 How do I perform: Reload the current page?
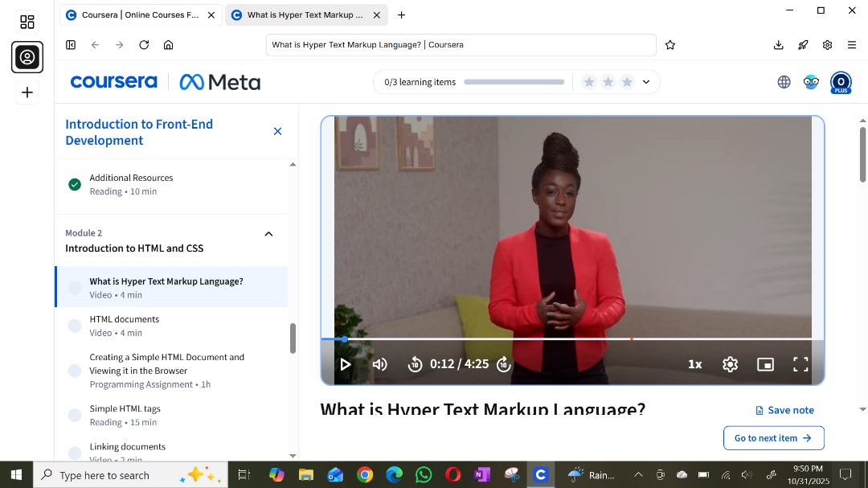click(144, 45)
